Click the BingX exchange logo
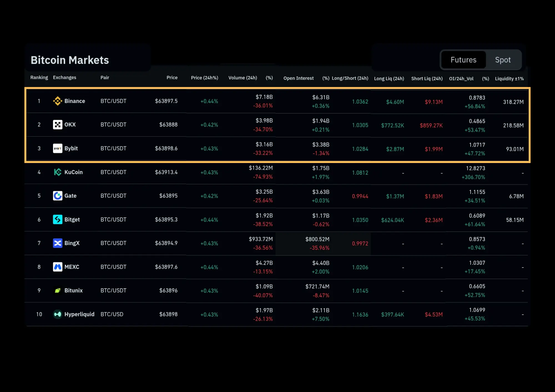Viewport: 555px width, 392px height. [x=57, y=243]
